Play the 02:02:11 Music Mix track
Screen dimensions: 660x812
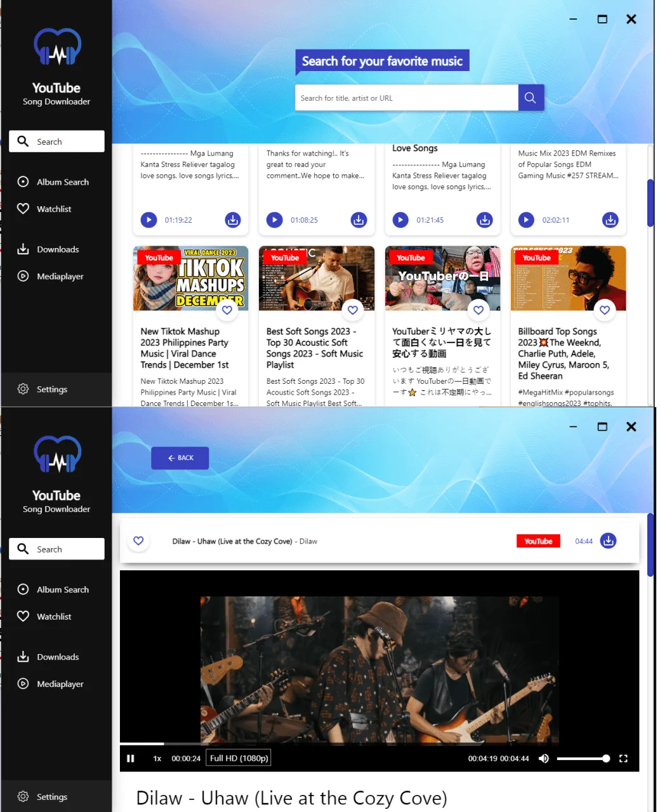click(x=526, y=220)
